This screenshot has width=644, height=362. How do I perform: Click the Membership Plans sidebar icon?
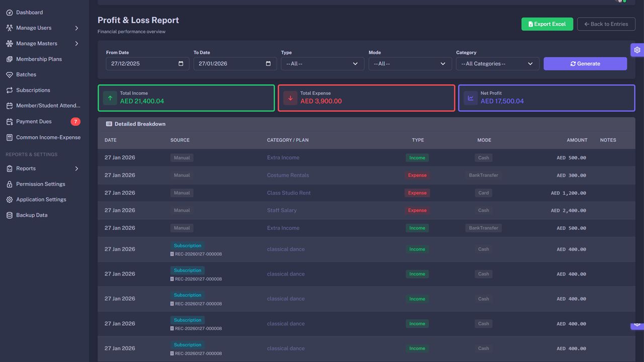coord(10,59)
